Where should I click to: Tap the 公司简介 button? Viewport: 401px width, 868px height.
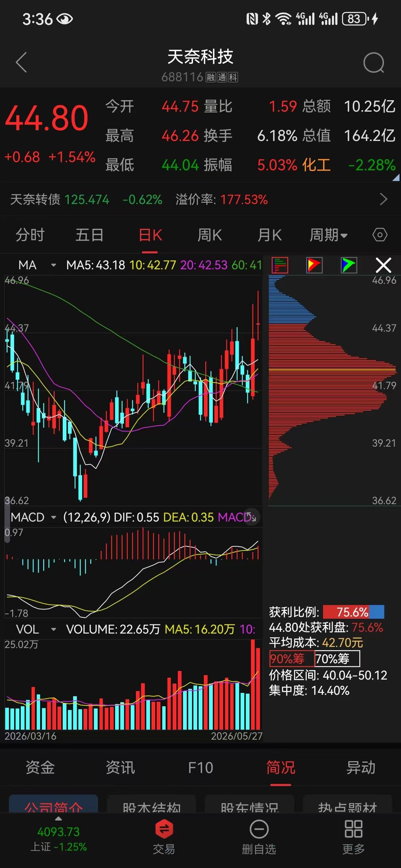53,804
